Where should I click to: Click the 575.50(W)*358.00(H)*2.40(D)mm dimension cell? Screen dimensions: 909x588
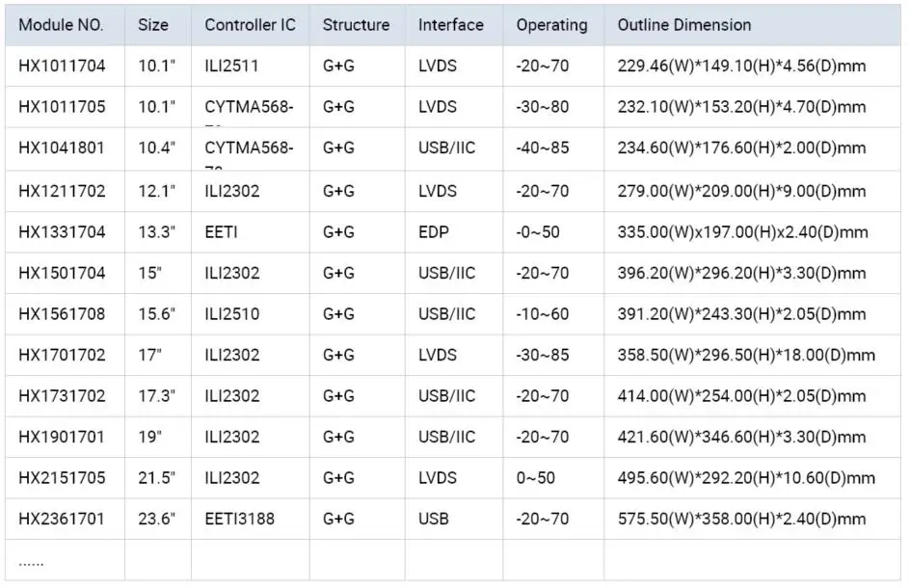pyautogui.click(x=741, y=520)
